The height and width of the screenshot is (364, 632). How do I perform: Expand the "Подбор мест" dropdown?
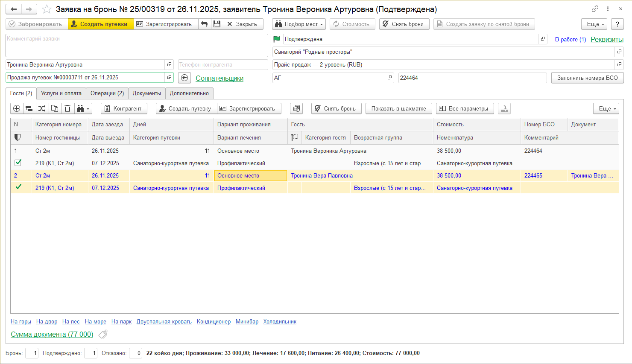299,24
